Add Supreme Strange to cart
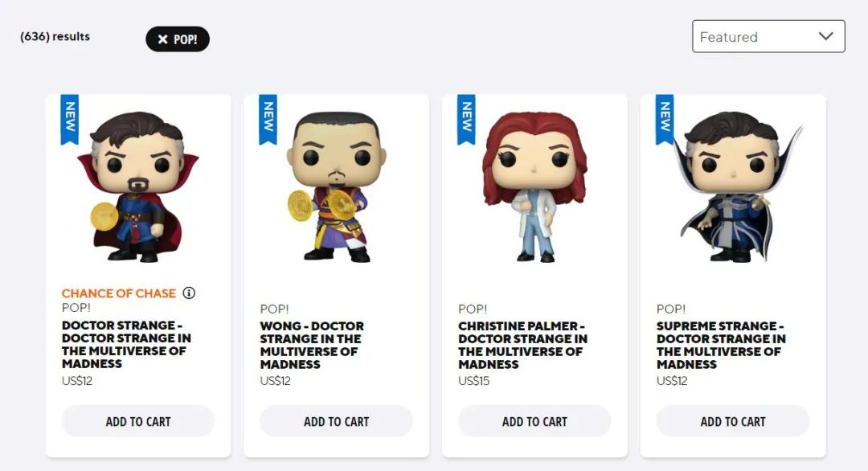Image resolution: width=868 pixels, height=471 pixels. 733,421
